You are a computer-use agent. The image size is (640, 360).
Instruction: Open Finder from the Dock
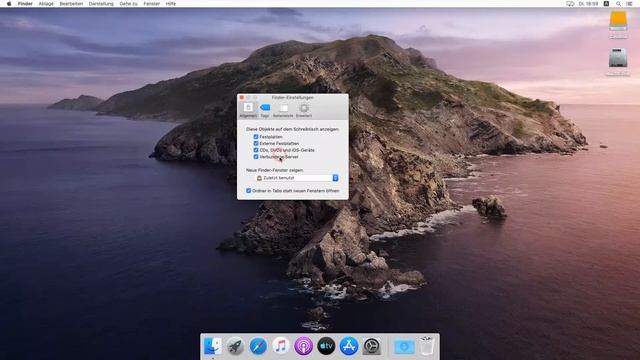tap(213, 346)
